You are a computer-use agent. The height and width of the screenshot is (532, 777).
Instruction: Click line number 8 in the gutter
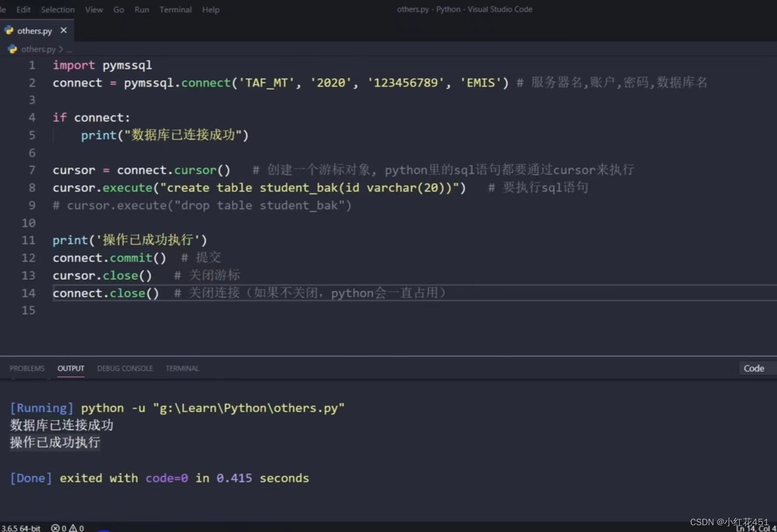[32, 188]
